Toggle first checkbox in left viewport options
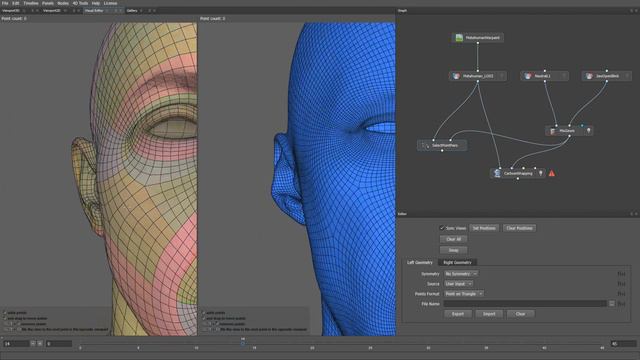 pos(5,313)
